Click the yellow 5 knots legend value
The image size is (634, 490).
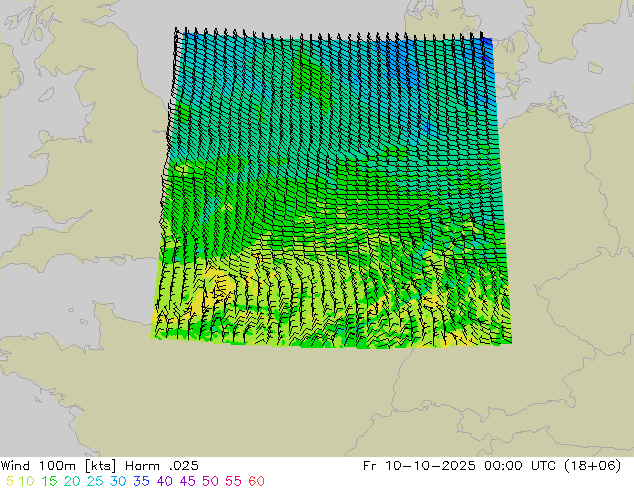10,481
